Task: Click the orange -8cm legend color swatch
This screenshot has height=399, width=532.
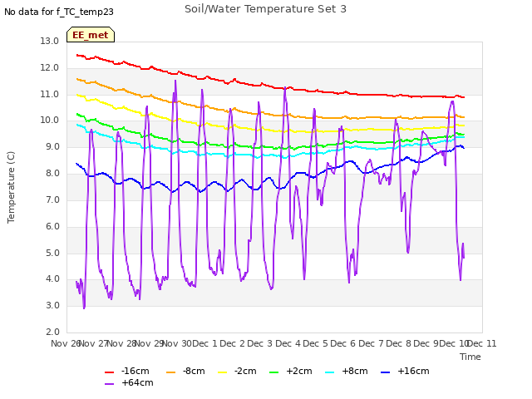Action: [x=170, y=372]
